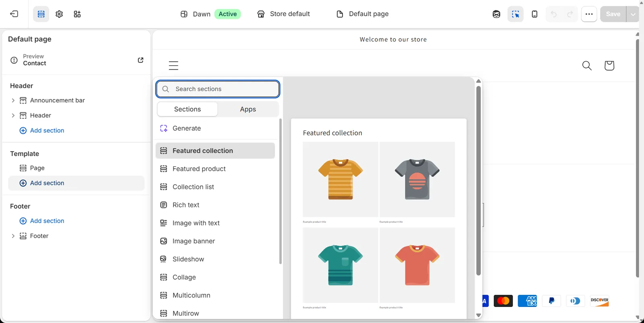Open theme settings gear icon
Viewport: 644px width, 323px height.
coord(59,14)
